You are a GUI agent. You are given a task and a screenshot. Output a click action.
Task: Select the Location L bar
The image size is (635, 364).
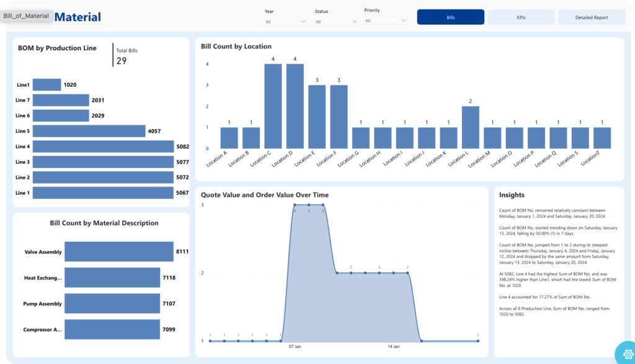pos(470,128)
